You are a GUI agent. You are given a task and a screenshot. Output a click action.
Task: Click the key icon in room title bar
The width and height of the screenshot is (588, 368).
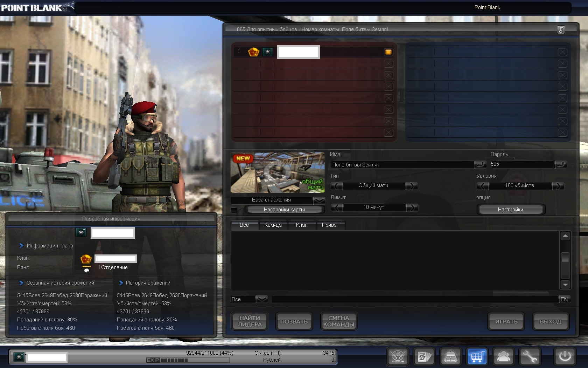[x=561, y=30]
